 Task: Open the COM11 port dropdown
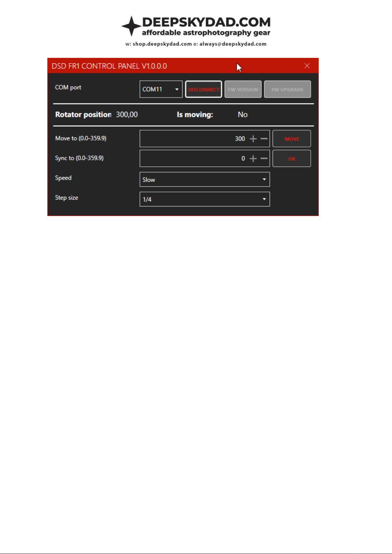(161, 89)
